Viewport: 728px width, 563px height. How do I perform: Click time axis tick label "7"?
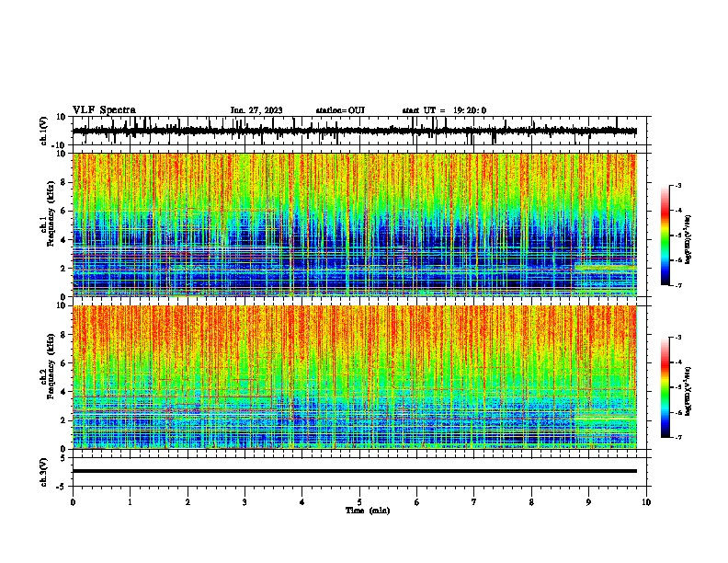(x=474, y=502)
